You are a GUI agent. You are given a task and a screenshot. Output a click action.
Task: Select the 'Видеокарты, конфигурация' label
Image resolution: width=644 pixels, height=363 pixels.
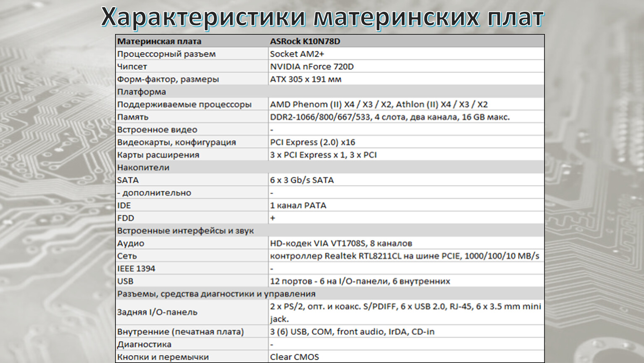coord(176,142)
